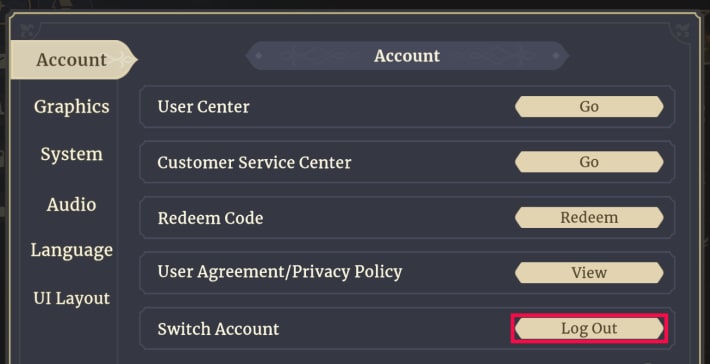Open the System settings tab
710x364 pixels.
point(72,154)
